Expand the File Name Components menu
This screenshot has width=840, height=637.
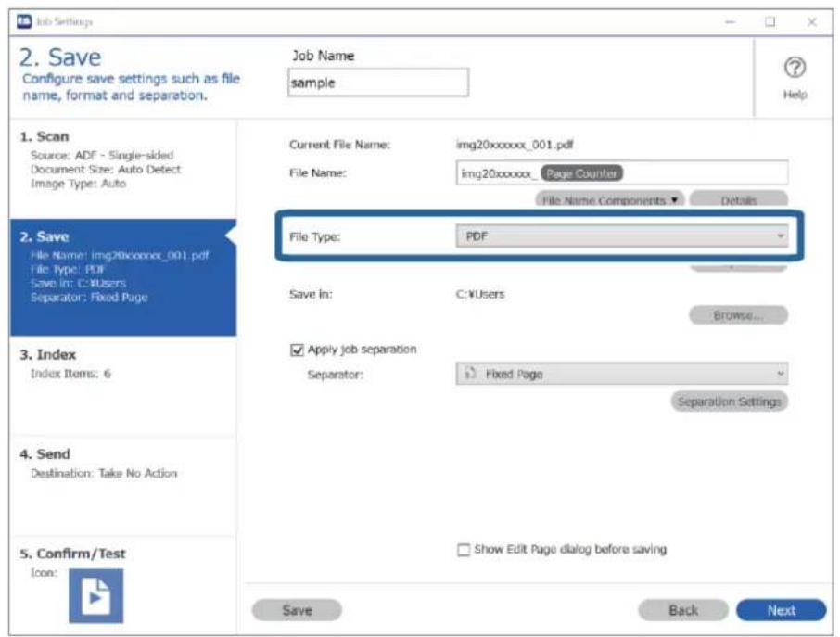[x=610, y=199]
